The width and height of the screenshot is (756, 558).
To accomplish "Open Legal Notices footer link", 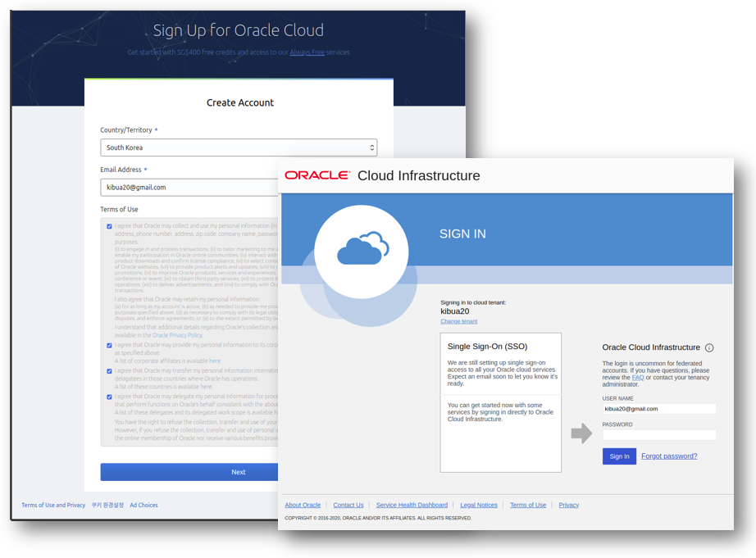I will point(479,505).
